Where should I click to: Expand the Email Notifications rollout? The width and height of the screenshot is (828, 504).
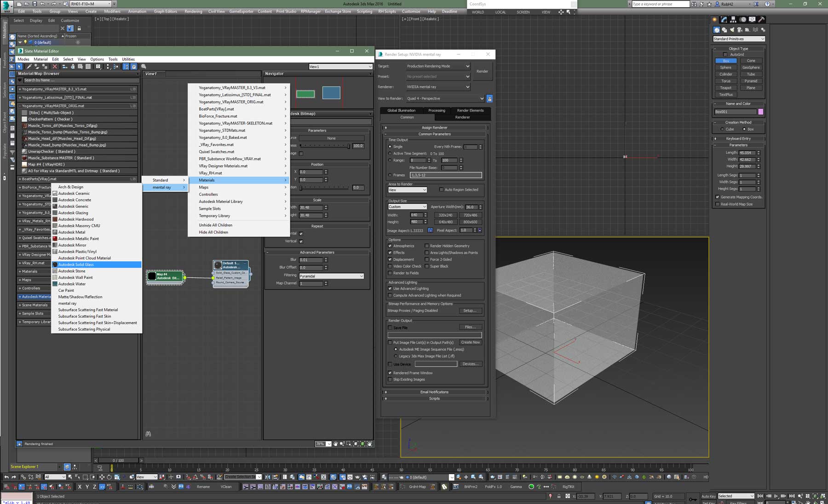434,392
